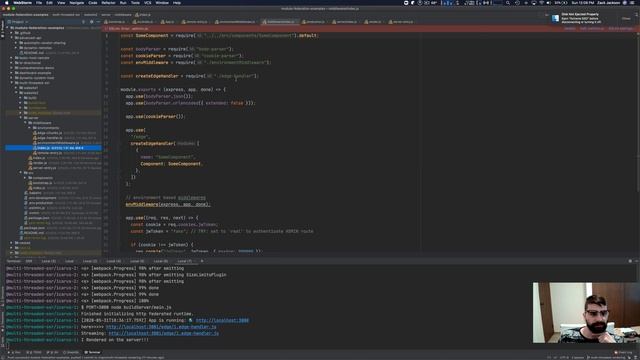Click the Wi-Fi icon in menu bar

coord(542,2)
